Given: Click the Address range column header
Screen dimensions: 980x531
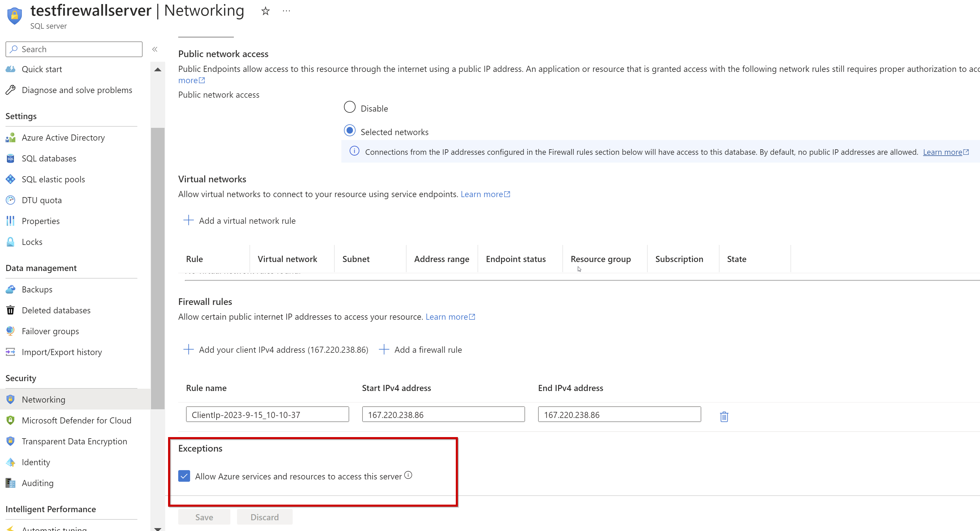Looking at the screenshot, I should (x=441, y=259).
